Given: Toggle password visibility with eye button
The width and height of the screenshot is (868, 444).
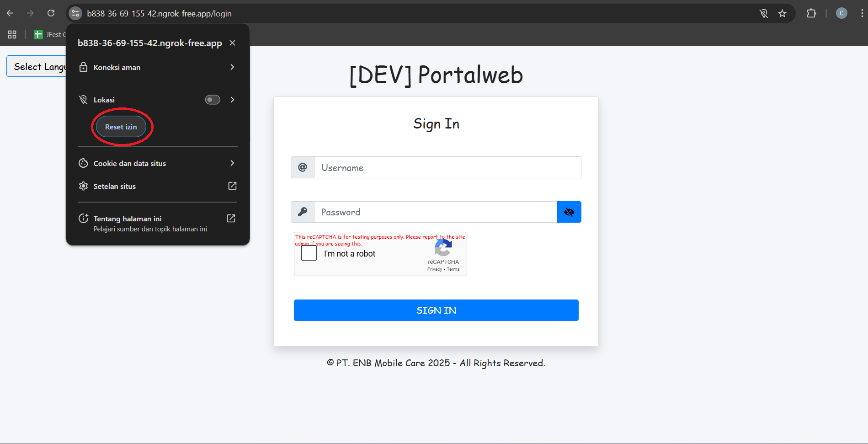Looking at the screenshot, I should [569, 212].
